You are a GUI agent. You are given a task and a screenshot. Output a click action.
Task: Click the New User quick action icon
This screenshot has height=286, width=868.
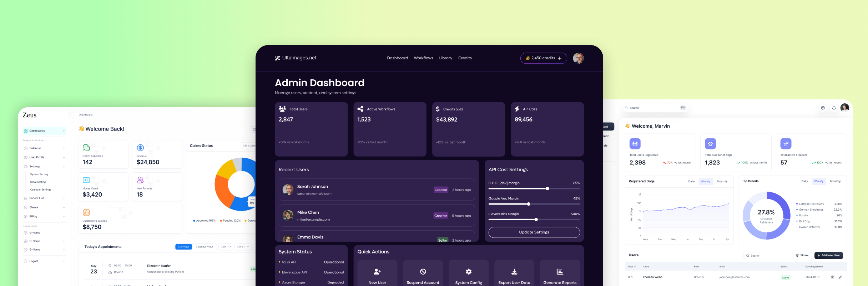[x=377, y=272]
